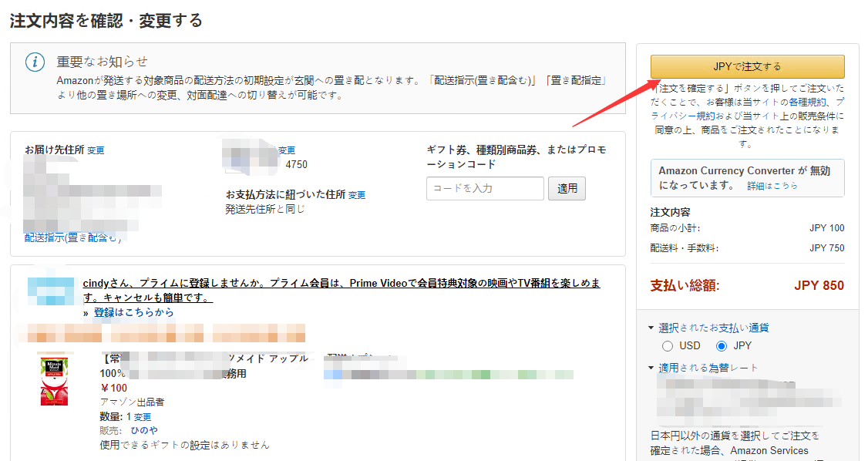The image size is (868, 461).
Task: Click the 商品の小計 JPY 100 row
Action: pos(747,228)
